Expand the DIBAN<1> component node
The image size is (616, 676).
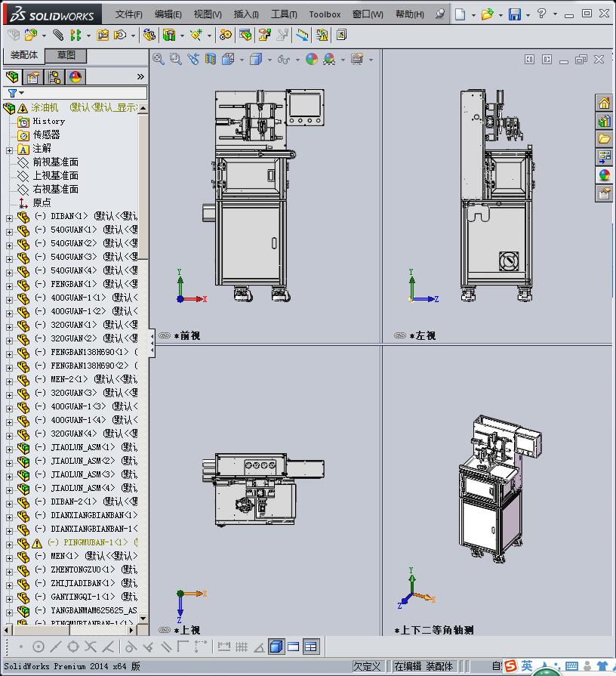click(10, 218)
